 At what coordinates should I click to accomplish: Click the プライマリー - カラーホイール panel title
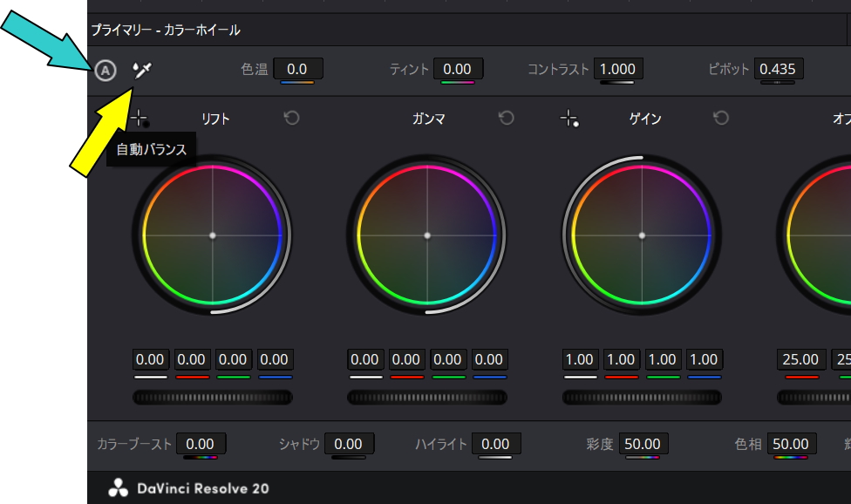pyautogui.click(x=166, y=30)
